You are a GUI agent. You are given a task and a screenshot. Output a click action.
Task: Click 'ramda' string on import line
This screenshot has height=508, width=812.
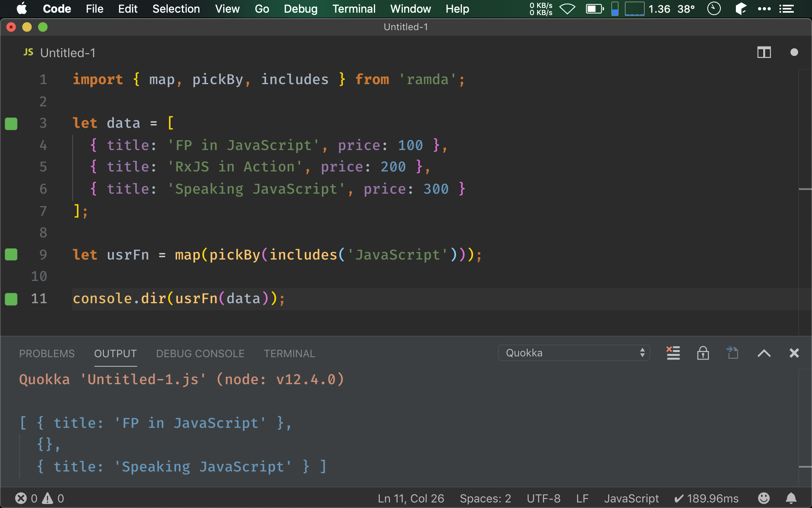(x=427, y=79)
